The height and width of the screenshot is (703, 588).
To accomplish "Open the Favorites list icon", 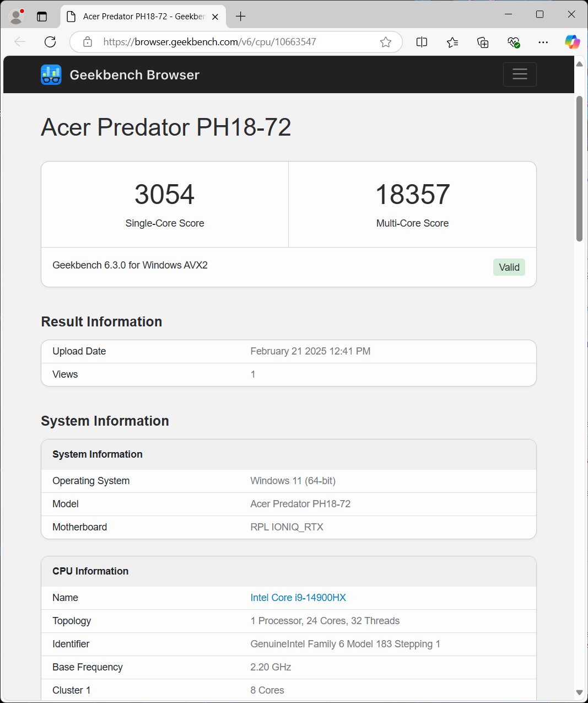I will 452,42.
